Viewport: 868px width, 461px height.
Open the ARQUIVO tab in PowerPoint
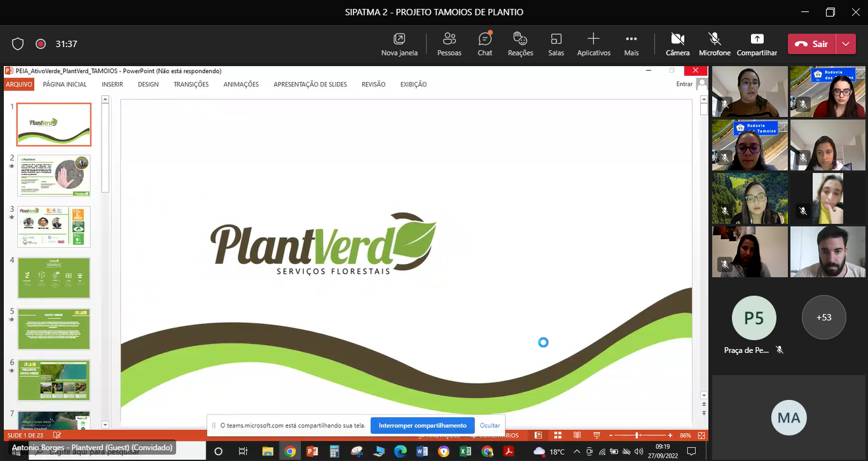pyautogui.click(x=19, y=85)
